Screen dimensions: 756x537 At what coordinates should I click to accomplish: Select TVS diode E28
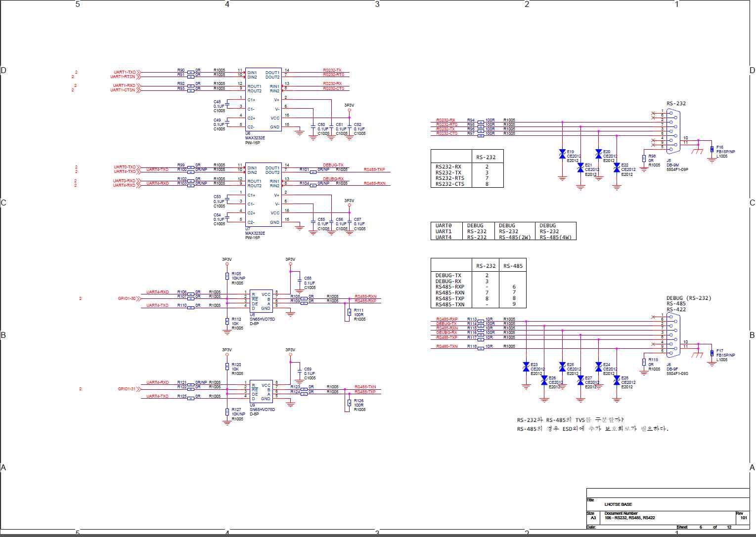[617, 380]
